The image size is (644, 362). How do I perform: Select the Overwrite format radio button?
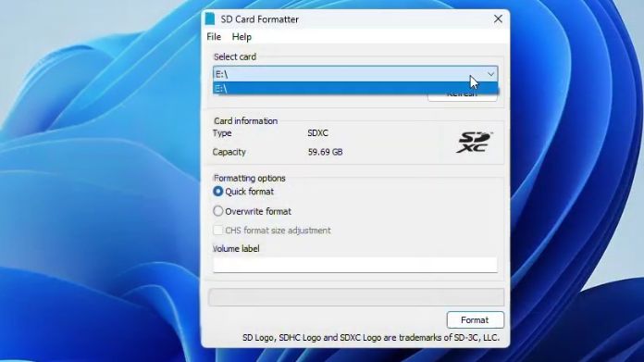pyautogui.click(x=218, y=211)
